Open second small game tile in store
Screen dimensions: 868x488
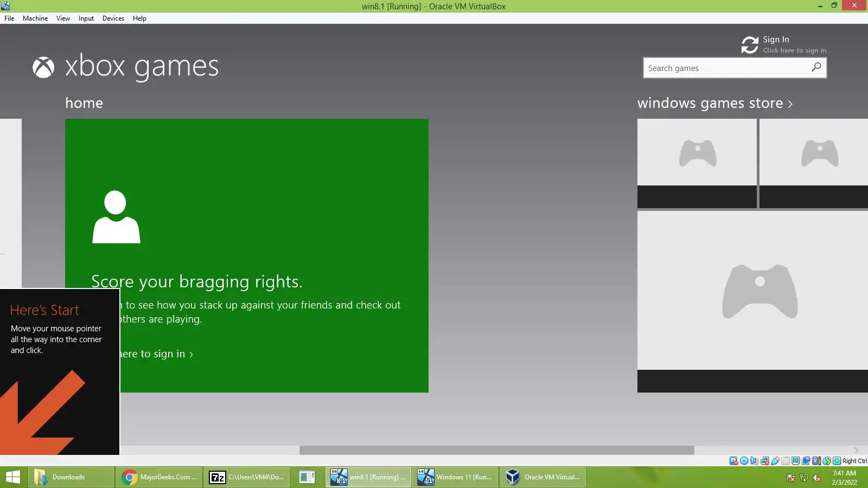pos(814,163)
